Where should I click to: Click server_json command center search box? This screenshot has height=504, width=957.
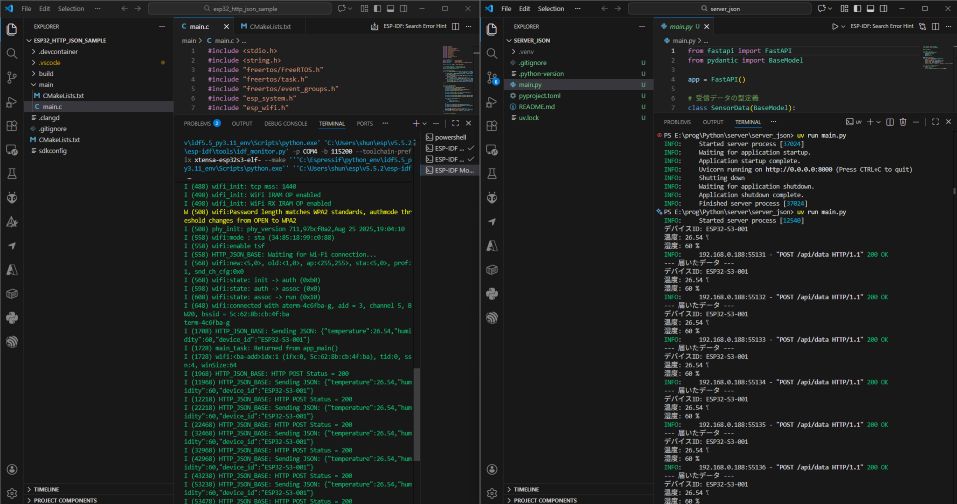[720, 9]
